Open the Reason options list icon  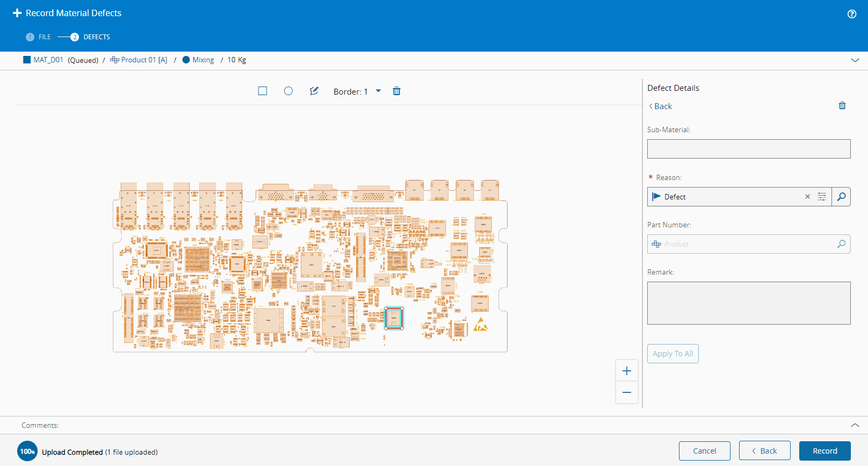point(821,197)
